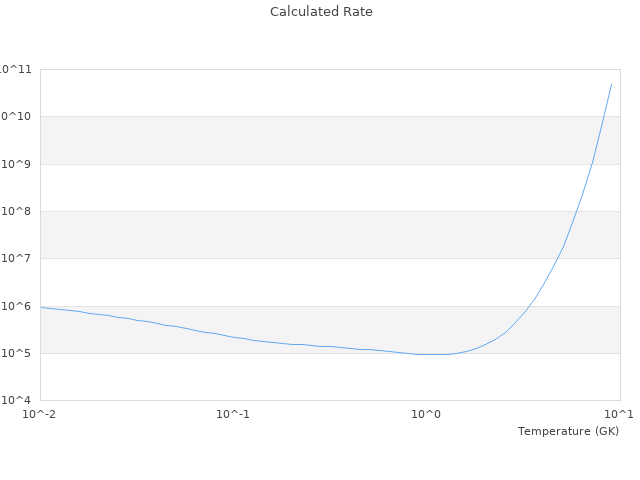Click the 10^5 y-axis tick label

pos(19,353)
